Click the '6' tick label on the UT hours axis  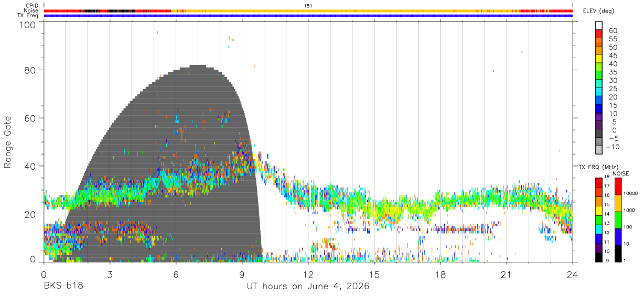176,274
